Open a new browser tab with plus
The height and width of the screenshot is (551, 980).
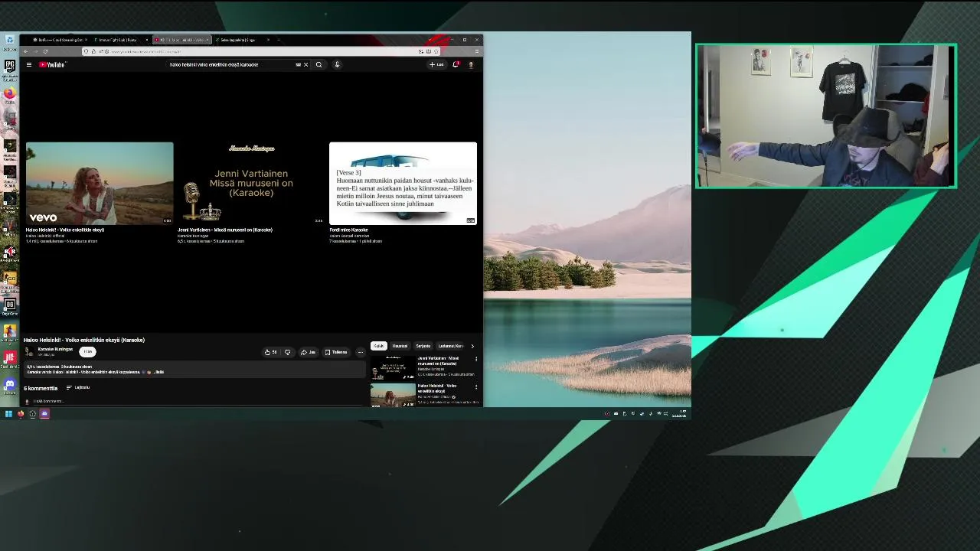[279, 40]
